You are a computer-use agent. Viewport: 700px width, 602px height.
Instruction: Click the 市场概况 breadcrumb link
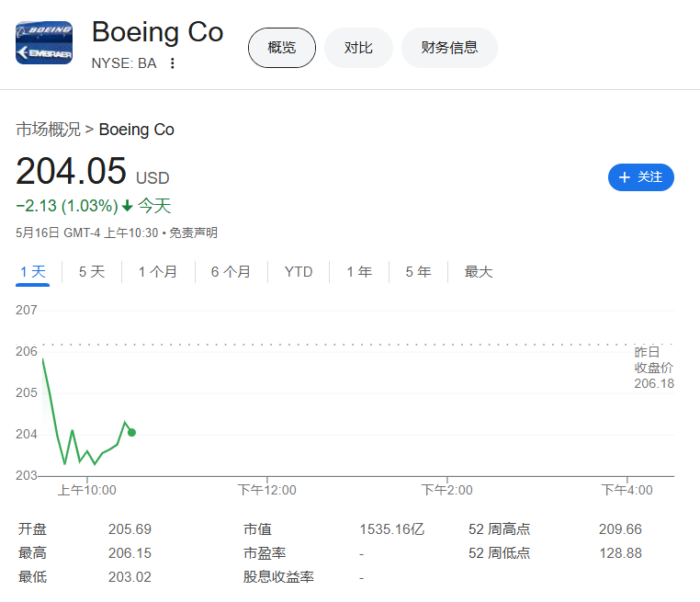coord(48,130)
